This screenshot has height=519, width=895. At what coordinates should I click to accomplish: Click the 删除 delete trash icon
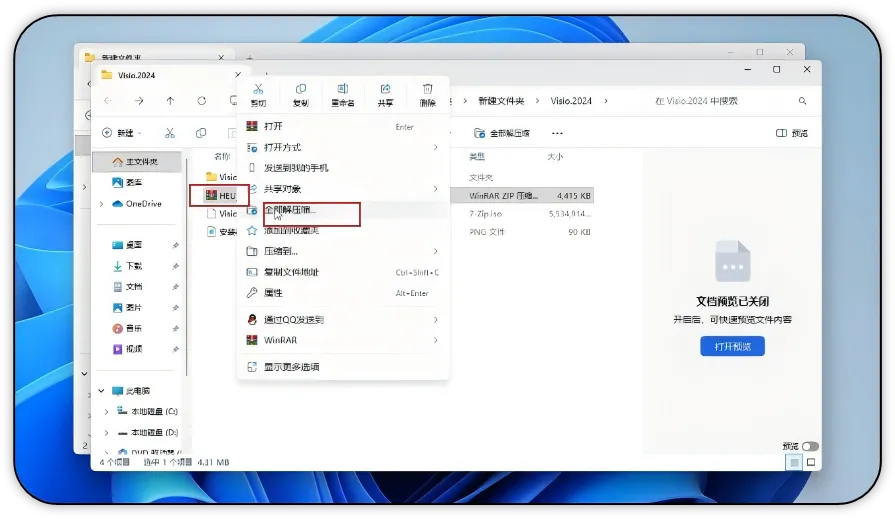point(428,89)
